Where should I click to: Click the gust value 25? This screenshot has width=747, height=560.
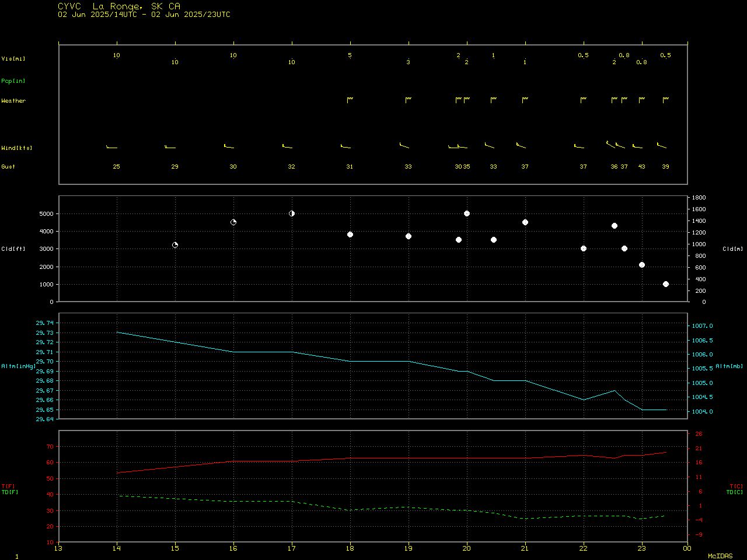coord(117,167)
